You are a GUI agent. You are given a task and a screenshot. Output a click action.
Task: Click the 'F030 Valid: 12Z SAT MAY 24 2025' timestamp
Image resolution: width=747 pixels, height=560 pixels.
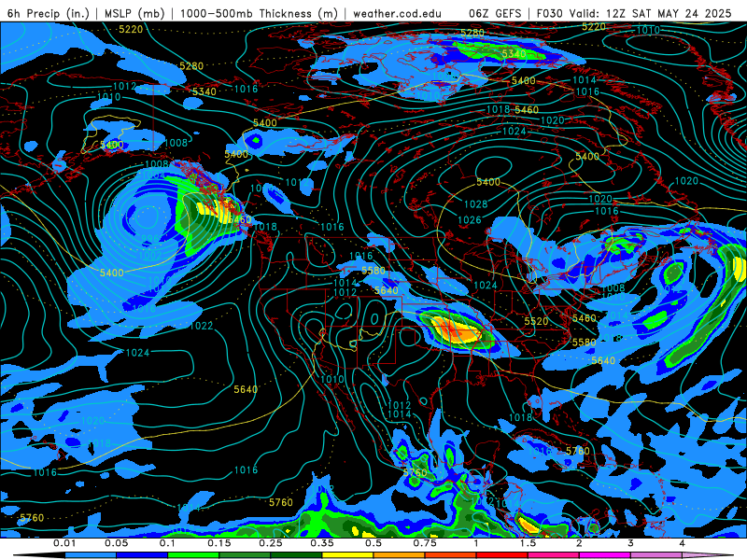click(634, 13)
